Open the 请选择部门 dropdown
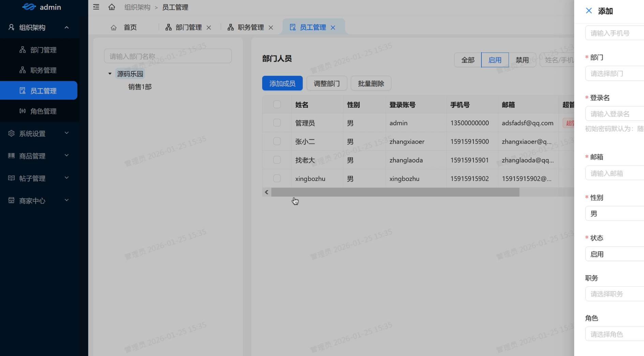Screen dimensions: 644x356 (614, 73)
